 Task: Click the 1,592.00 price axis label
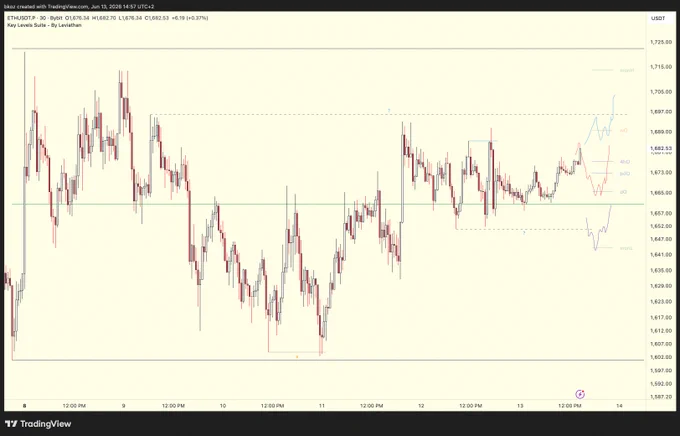coord(661,384)
